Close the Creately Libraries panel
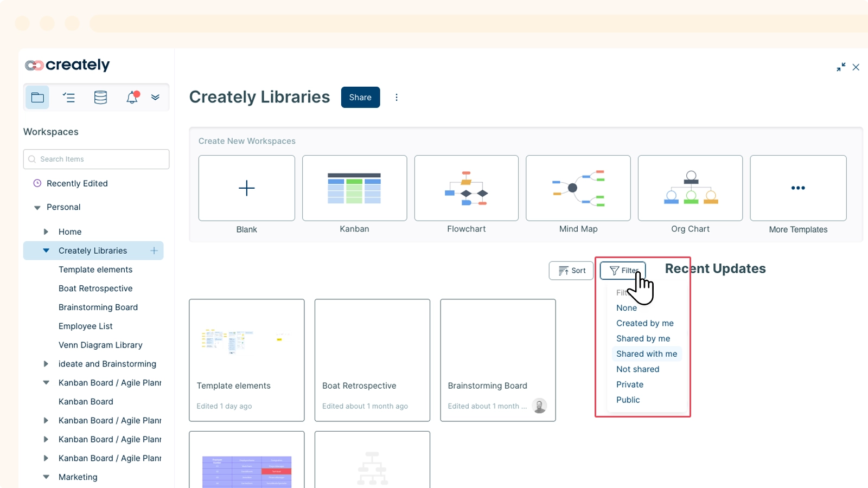Image resolution: width=868 pixels, height=488 pixels. pos(856,67)
